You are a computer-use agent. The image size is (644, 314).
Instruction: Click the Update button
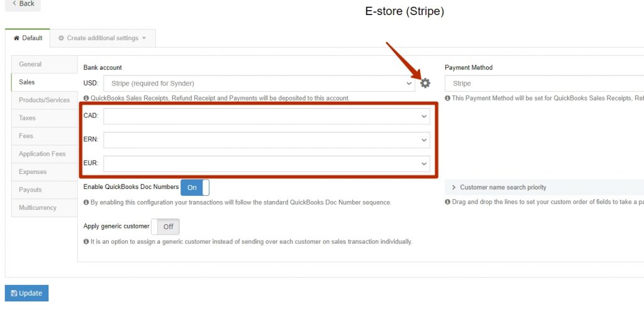point(26,293)
